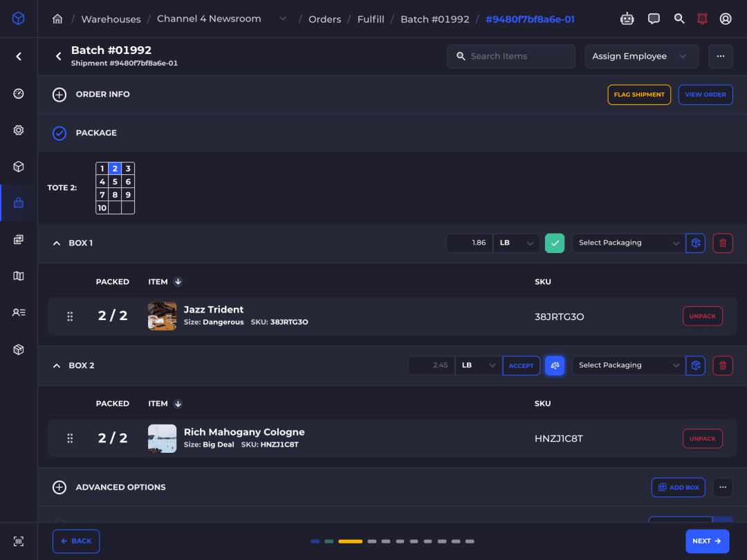The width and height of the screenshot is (747, 560).
Task: Click add packaging icon for Box 2
Action: pos(696,366)
